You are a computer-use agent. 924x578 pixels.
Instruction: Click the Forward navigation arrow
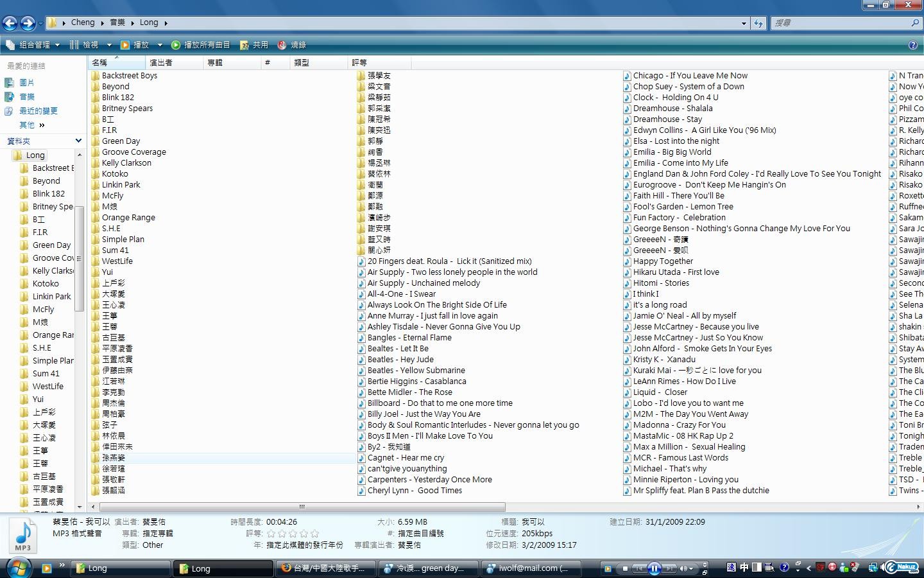[28, 23]
